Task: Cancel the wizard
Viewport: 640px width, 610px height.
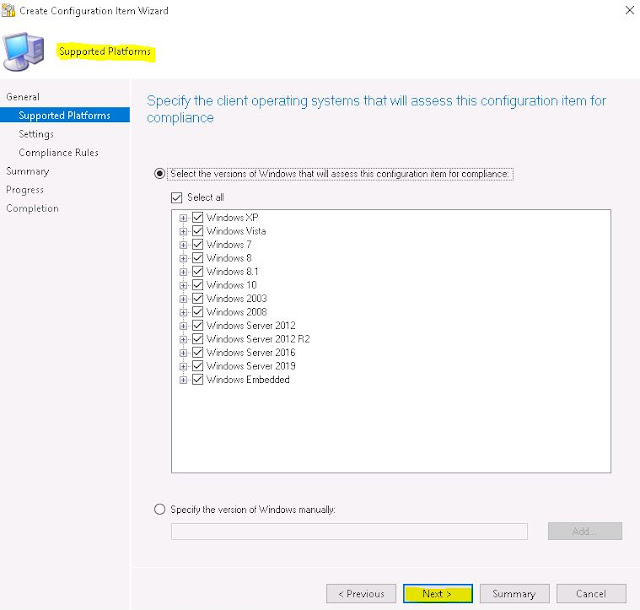Action: coord(591,593)
